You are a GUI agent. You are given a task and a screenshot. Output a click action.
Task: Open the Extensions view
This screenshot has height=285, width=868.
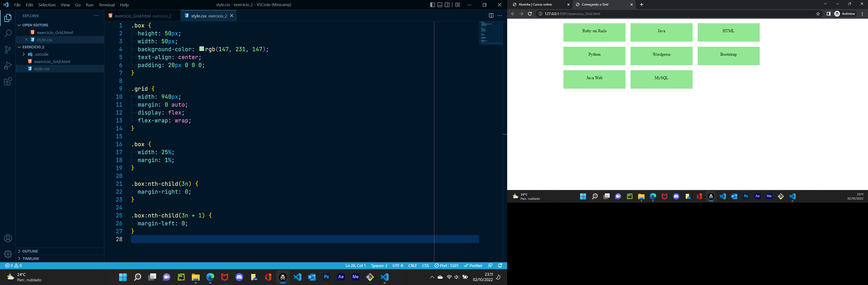(8, 82)
